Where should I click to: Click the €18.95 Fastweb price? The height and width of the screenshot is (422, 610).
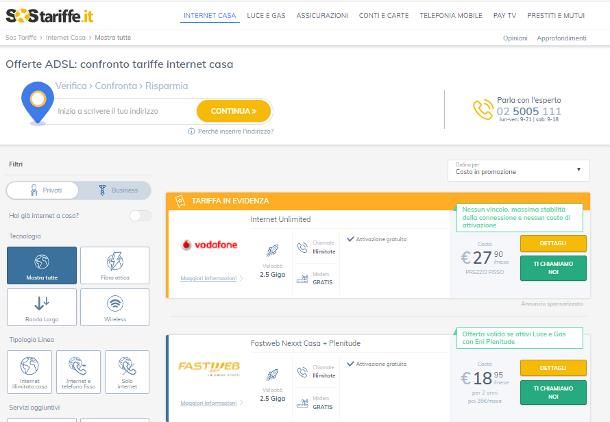[x=484, y=378]
